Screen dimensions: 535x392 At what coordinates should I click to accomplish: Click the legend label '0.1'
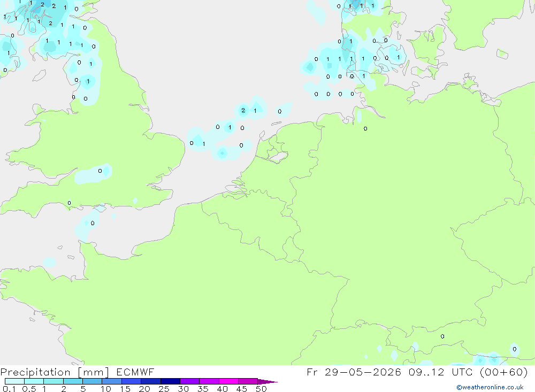9,389
